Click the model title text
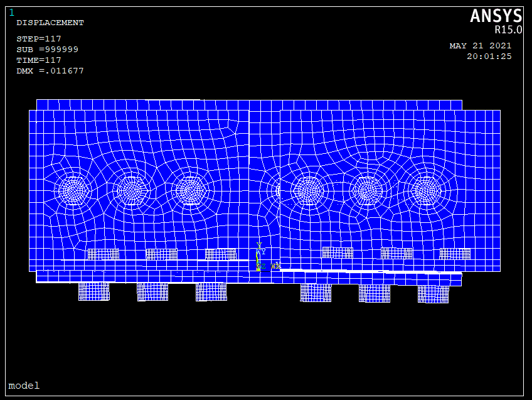This screenshot has height=400, width=532. pos(24,386)
